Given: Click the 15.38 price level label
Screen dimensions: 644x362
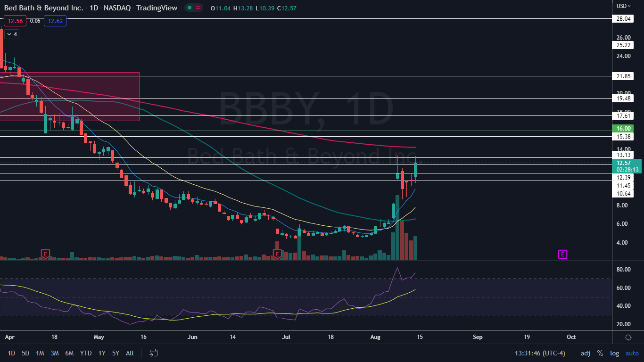Looking at the screenshot, I should pos(624,137).
